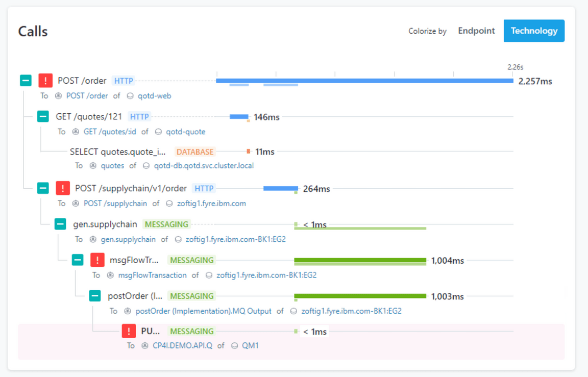Image resolution: width=588 pixels, height=377 pixels.
Task: Select the Technology colorize option
Action: click(x=534, y=31)
